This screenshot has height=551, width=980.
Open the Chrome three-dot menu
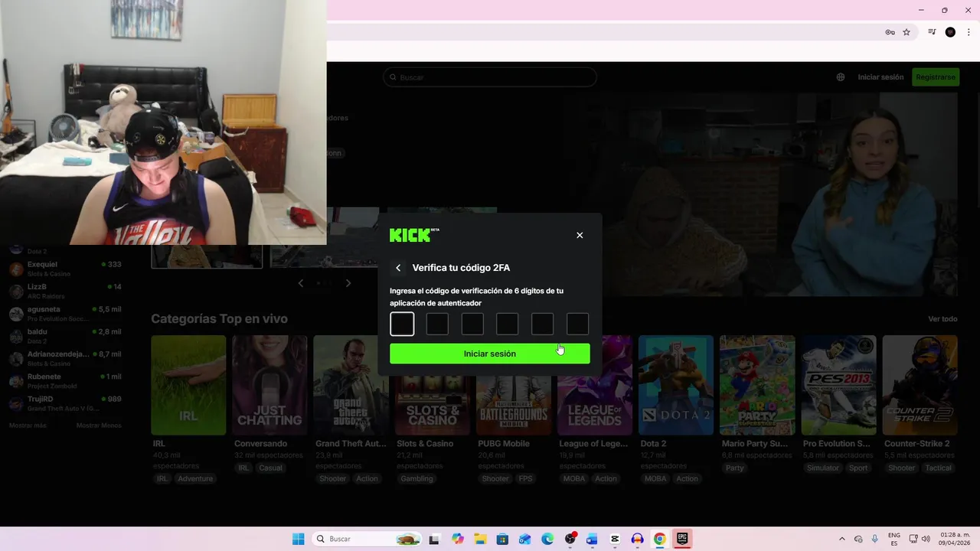[969, 32]
